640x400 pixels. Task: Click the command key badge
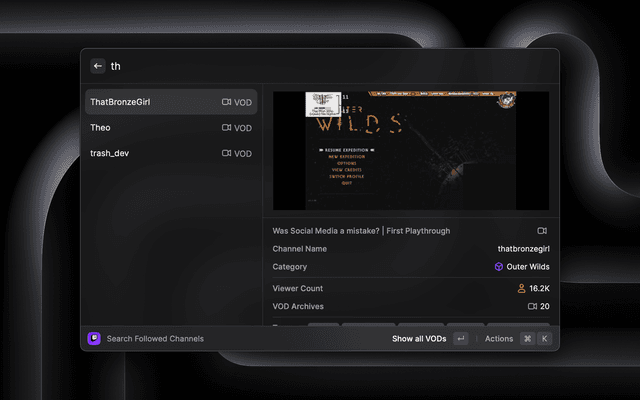(x=527, y=339)
